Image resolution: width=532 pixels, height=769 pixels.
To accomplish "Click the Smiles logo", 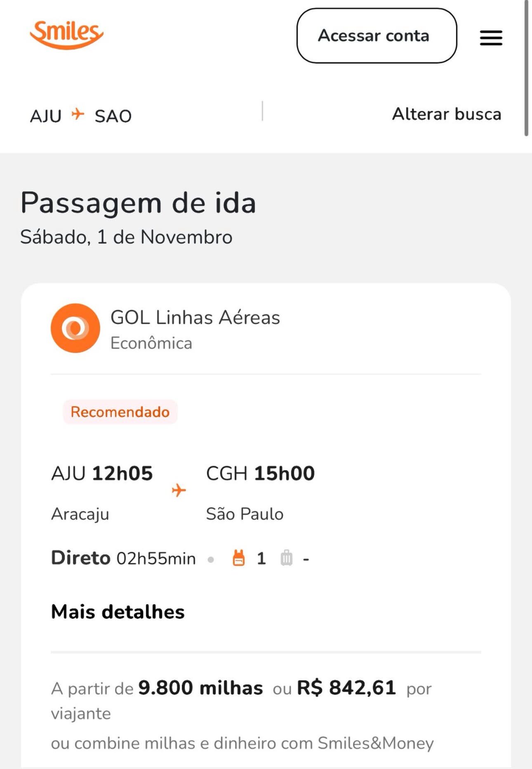I will [66, 35].
